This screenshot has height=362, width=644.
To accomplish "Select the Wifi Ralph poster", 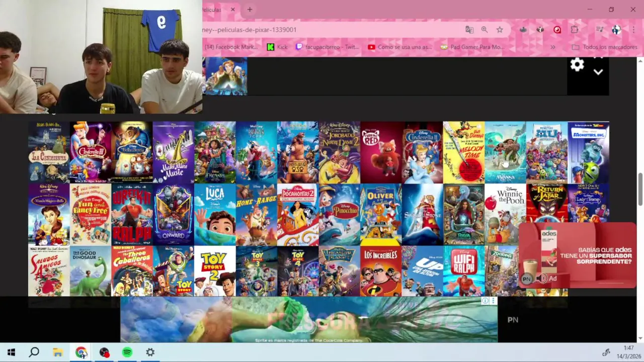I will pyautogui.click(x=464, y=271).
